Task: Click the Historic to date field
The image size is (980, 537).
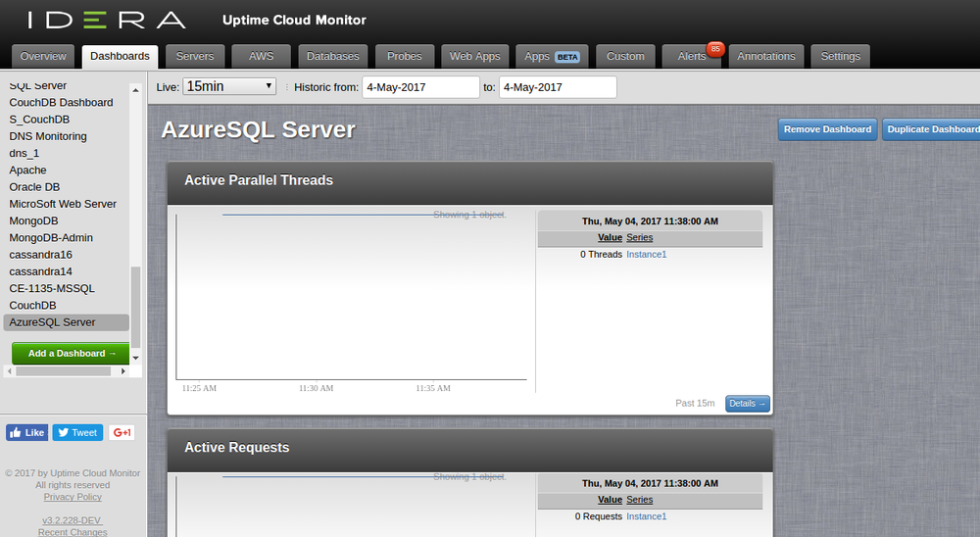Action: [558, 87]
